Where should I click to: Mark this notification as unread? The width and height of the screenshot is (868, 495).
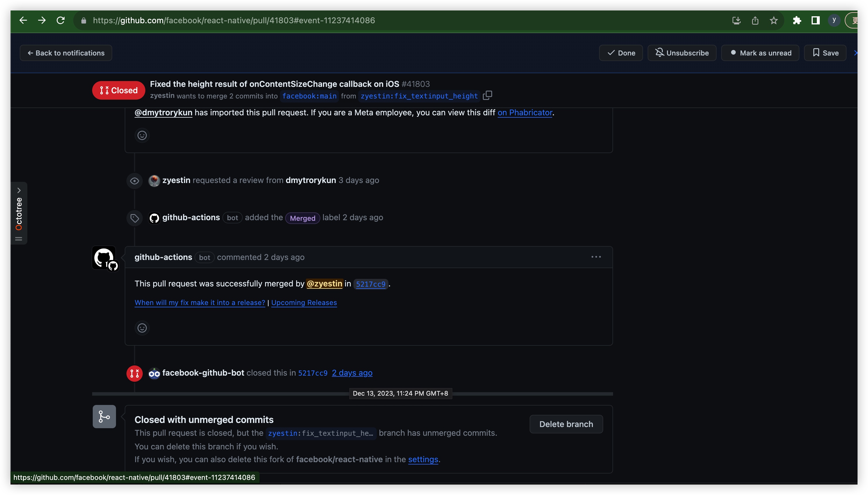pyautogui.click(x=760, y=53)
